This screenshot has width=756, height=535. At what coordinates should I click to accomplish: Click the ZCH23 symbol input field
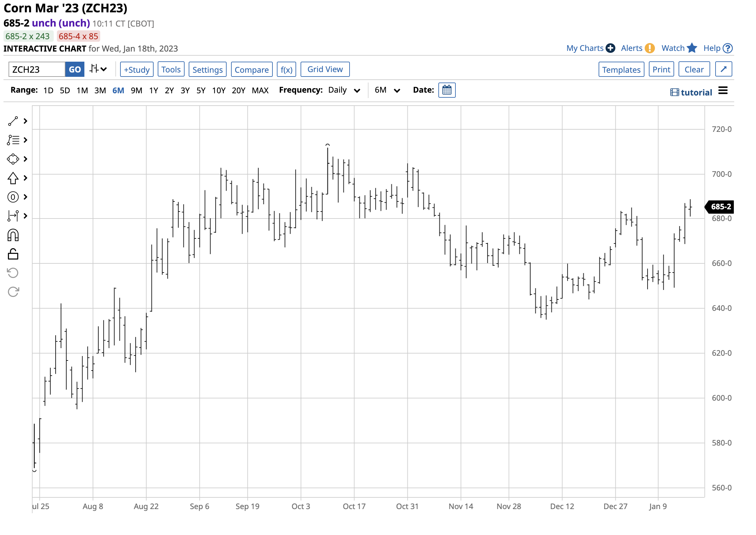coord(37,70)
